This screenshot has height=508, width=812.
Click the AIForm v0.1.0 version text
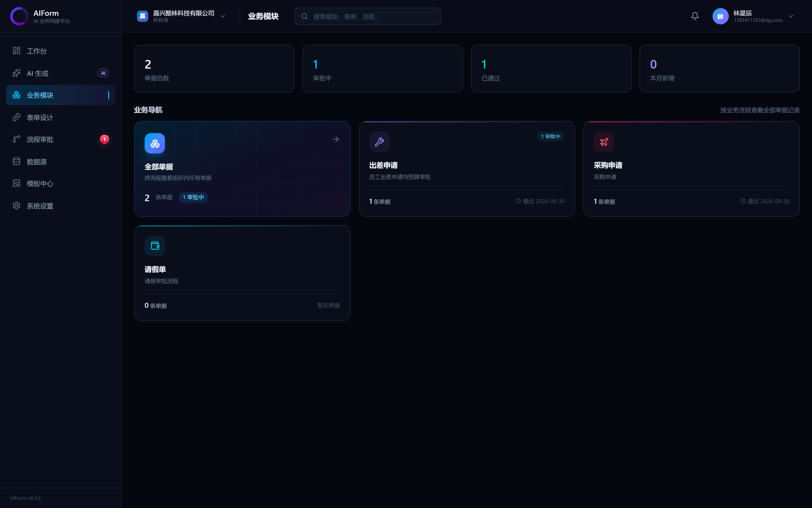pyautogui.click(x=25, y=498)
